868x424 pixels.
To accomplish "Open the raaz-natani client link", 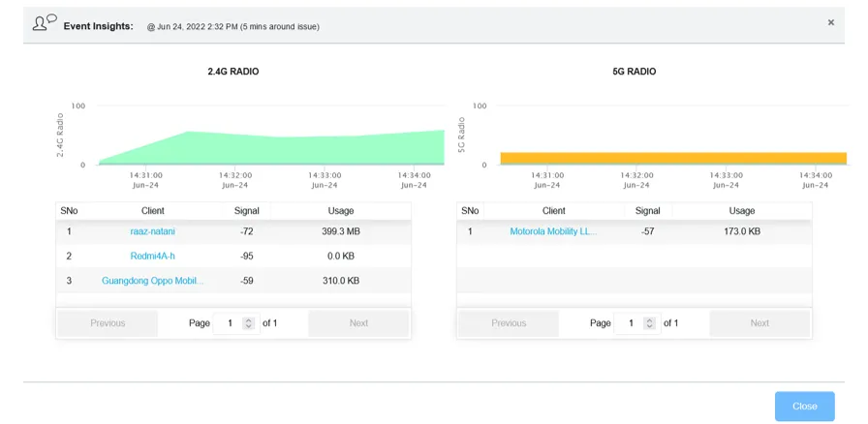I will click(x=153, y=231).
